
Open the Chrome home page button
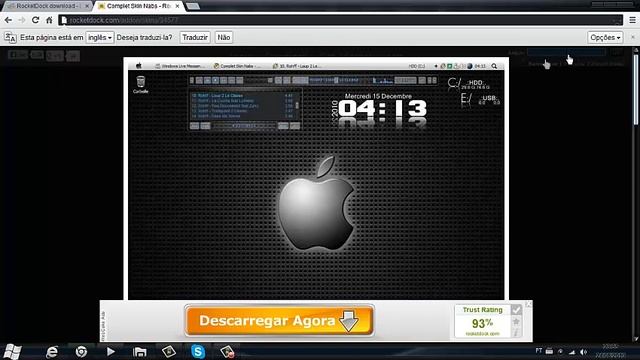coord(49,20)
